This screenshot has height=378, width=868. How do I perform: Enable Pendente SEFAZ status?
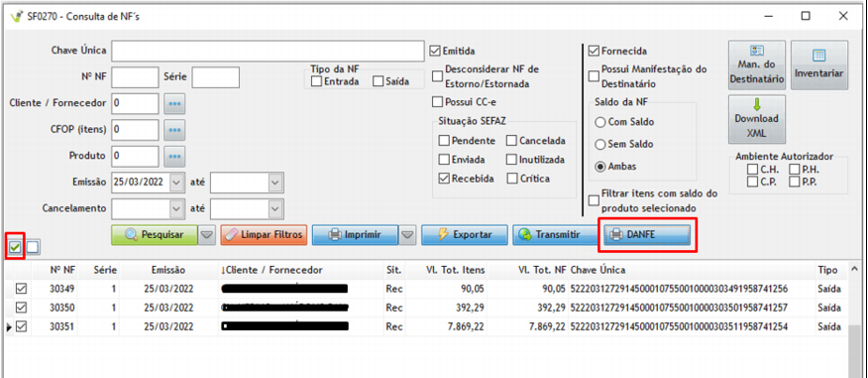pos(444,141)
